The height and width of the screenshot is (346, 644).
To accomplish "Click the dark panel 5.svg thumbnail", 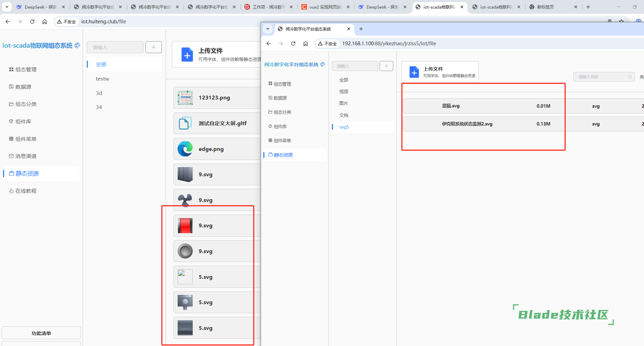I will point(185,328).
